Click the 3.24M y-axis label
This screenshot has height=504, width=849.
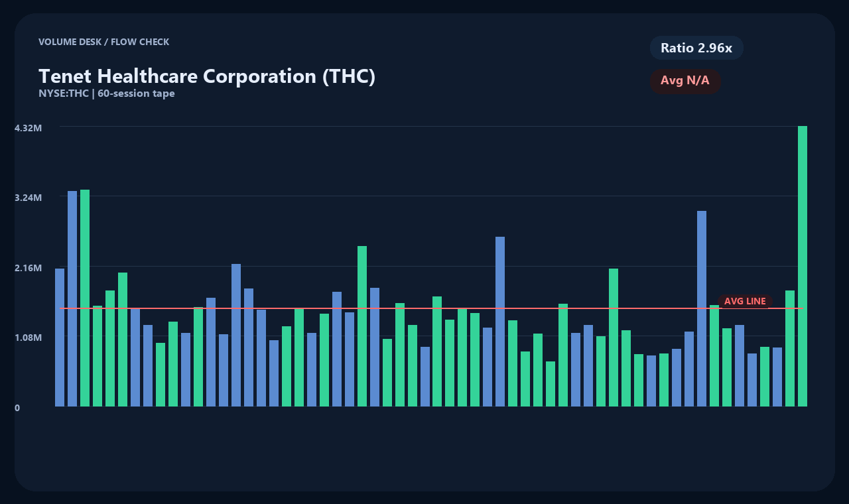[29, 198]
